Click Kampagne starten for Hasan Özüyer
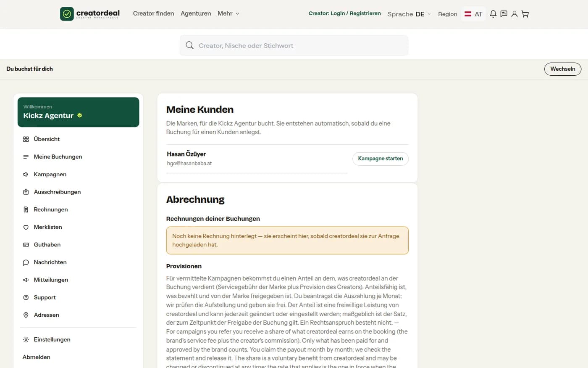 tap(381, 159)
